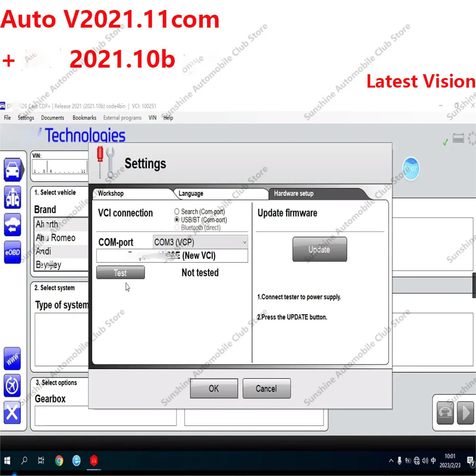Open the taskbar search magnifier
This screenshot has width=476, height=476.
coord(24,460)
